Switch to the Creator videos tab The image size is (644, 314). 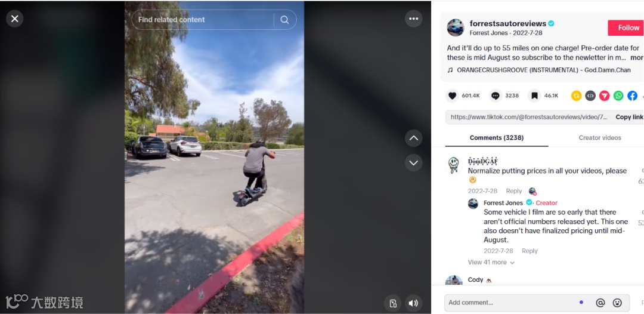click(x=600, y=138)
